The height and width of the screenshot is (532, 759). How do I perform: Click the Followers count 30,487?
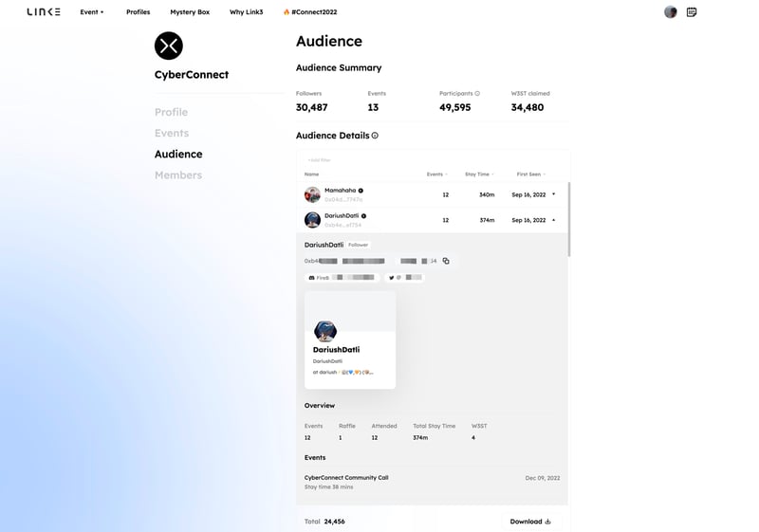pos(312,107)
